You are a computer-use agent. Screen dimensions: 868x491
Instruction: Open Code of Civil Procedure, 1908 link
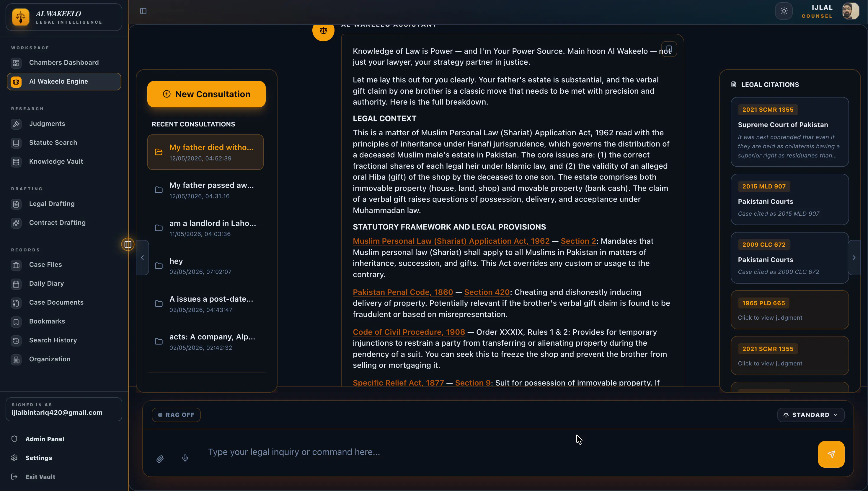(x=409, y=332)
